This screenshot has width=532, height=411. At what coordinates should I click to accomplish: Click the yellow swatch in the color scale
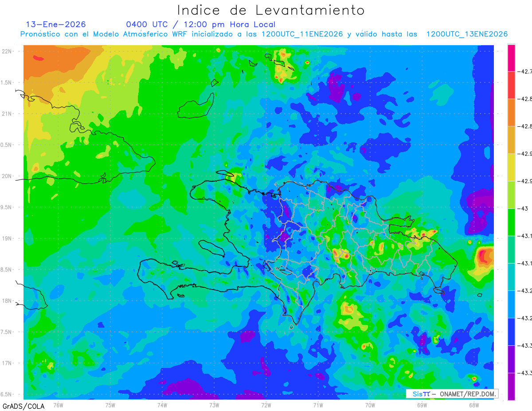click(x=511, y=167)
